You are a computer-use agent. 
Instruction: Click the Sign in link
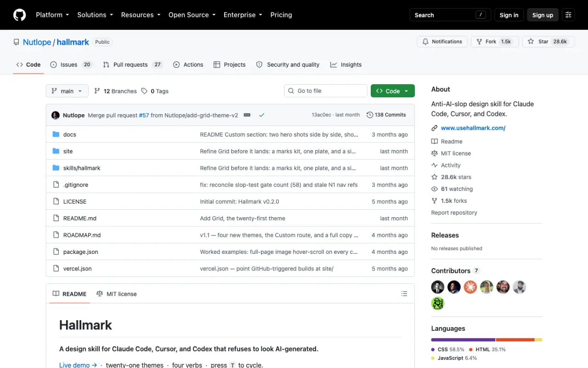[509, 15]
